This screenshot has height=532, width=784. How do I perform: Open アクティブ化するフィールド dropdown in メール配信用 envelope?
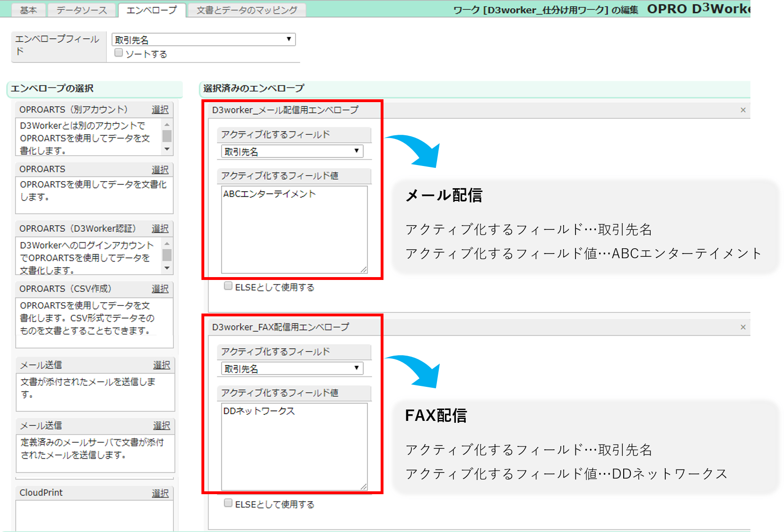[x=292, y=151]
